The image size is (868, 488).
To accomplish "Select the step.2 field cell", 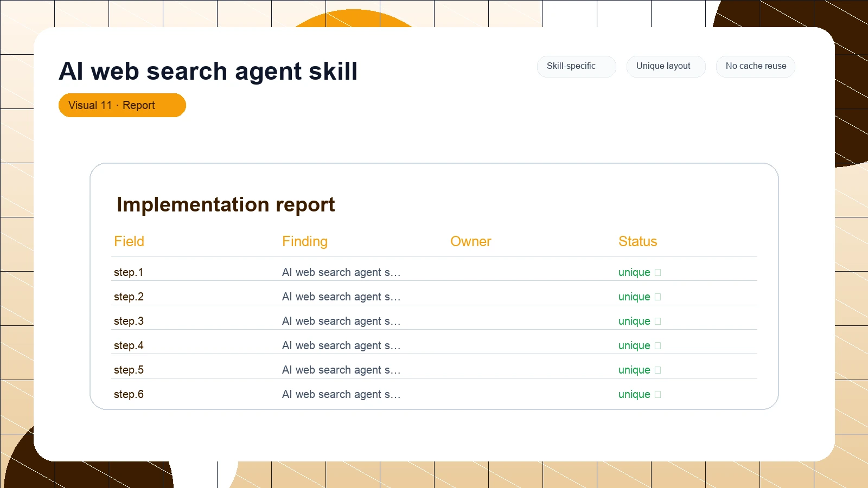I will (129, 297).
